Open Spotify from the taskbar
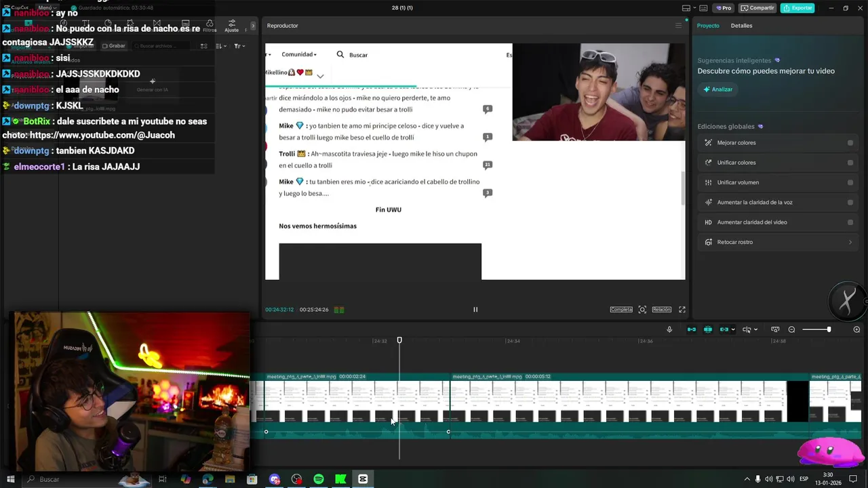Image resolution: width=868 pixels, height=488 pixels. tap(319, 479)
